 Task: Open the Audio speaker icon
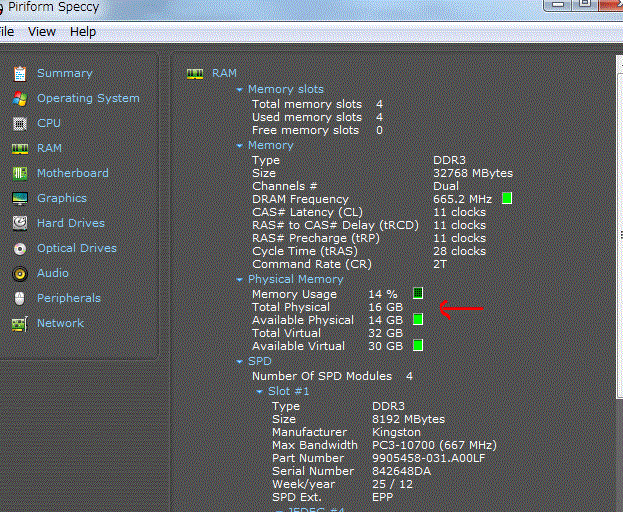(20, 274)
